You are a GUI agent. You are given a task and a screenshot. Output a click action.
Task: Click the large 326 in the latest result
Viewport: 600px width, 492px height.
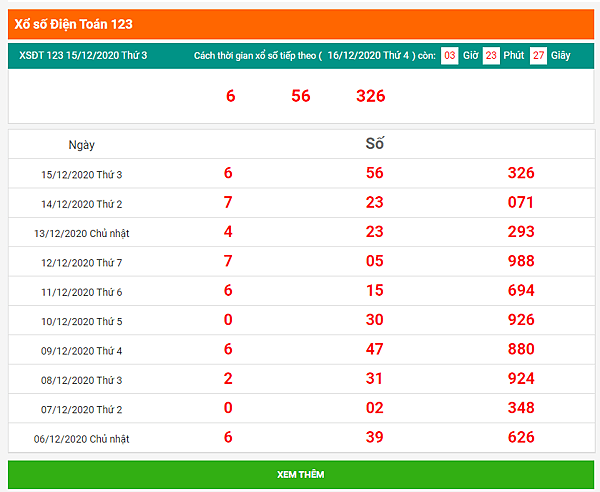tap(370, 96)
